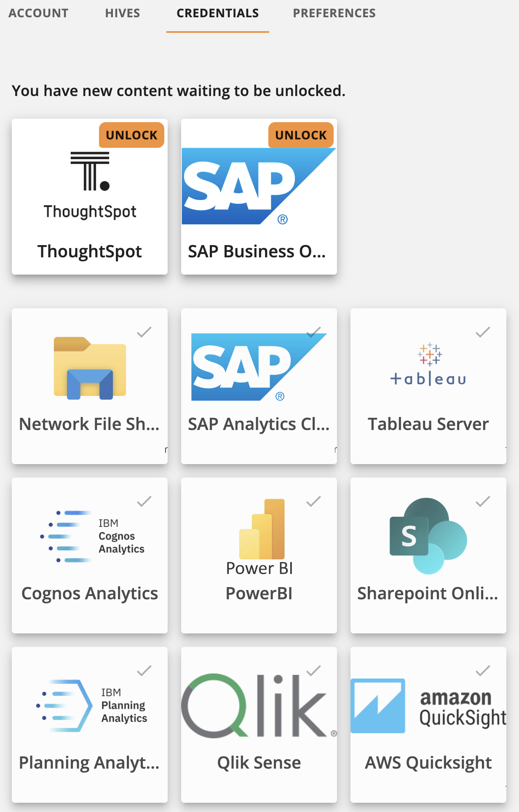This screenshot has height=812, width=519.
Task: Click Unlock button on ThoughtSpot card
Action: point(131,135)
